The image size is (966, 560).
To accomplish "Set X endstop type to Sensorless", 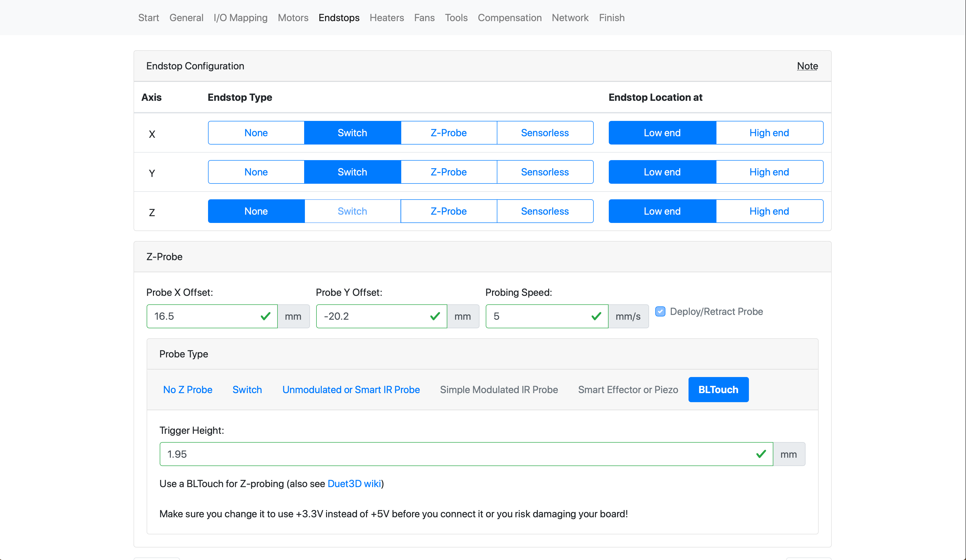I will (545, 133).
